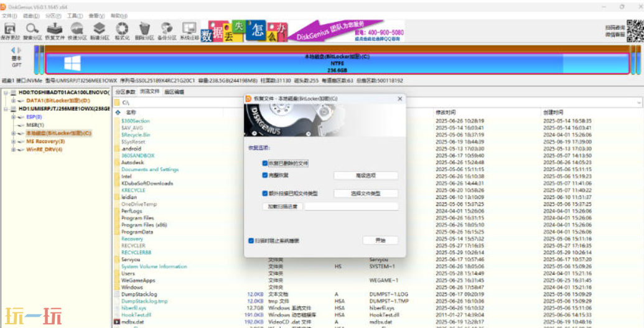Select the $360Section folder row
Viewport: 644px width, 328px height.
click(x=136, y=121)
